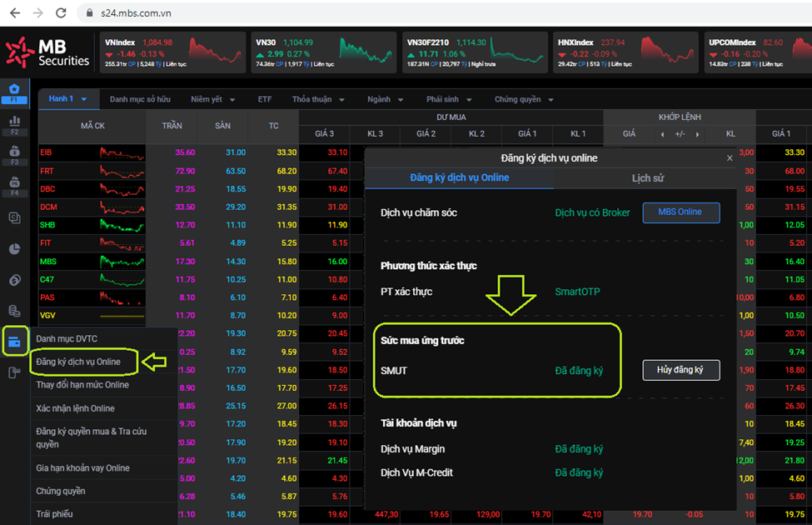
Task: Click the MBS Online button
Action: coord(681,212)
